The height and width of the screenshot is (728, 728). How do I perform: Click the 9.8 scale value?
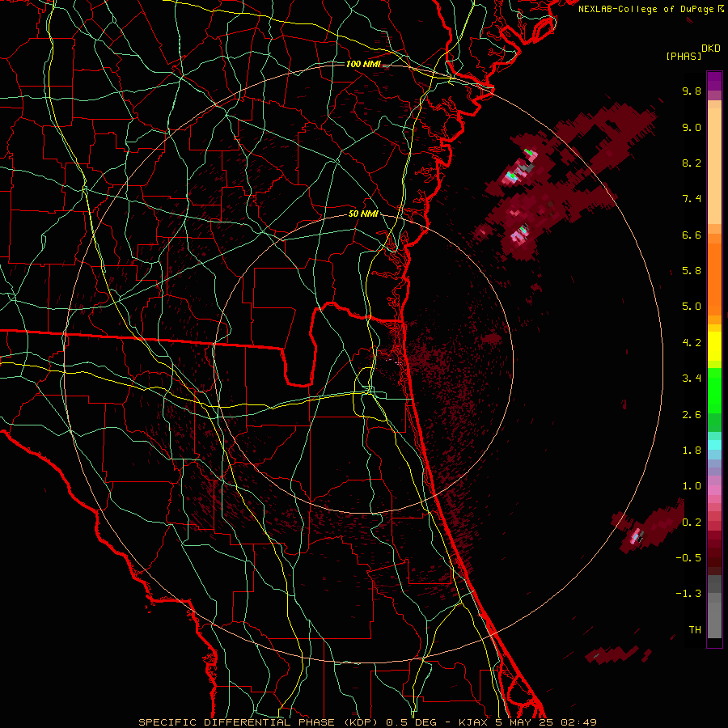[x=692, y=91]
